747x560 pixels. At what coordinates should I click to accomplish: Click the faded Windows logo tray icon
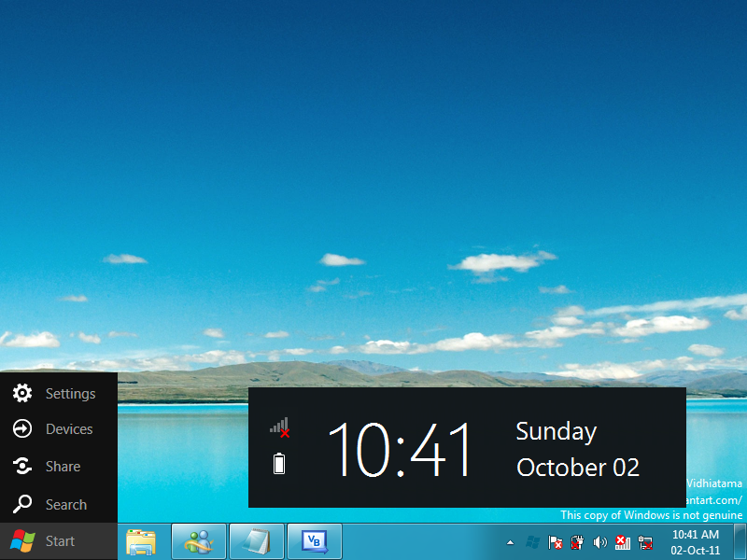click(x=532, y=541)
